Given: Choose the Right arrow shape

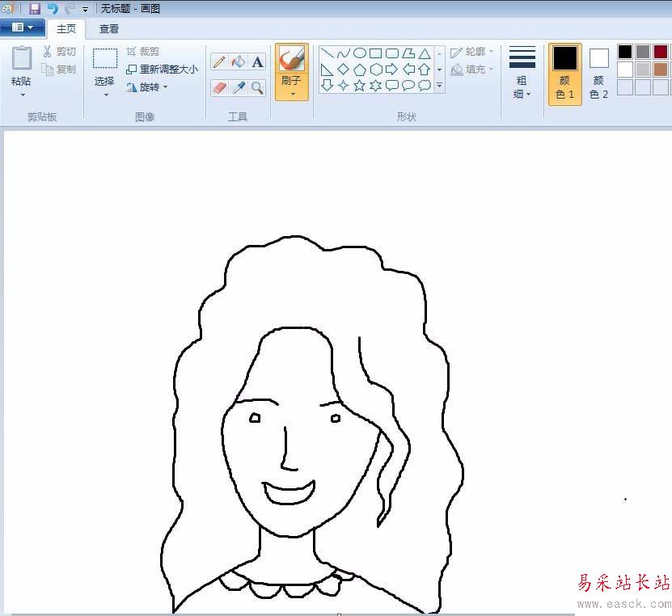Looking at the screenshot, I should pos(392,70).
